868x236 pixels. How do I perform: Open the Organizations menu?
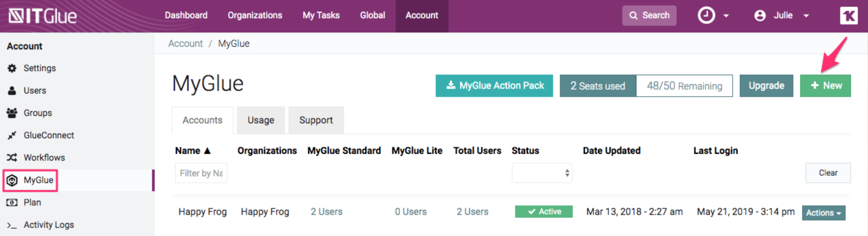(x=255, y=15)
